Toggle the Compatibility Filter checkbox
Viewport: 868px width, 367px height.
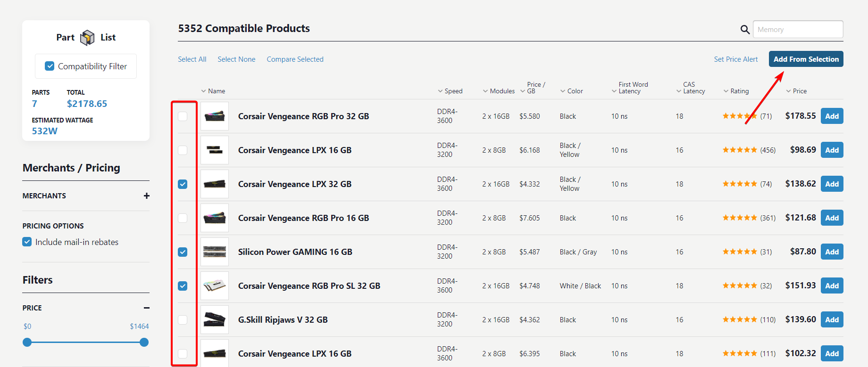(x=50, y=66)
